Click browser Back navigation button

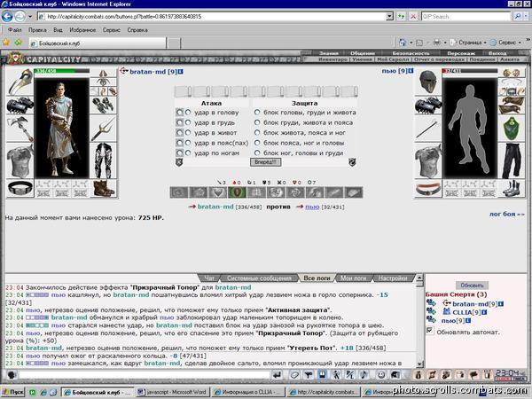click(7, 16)
